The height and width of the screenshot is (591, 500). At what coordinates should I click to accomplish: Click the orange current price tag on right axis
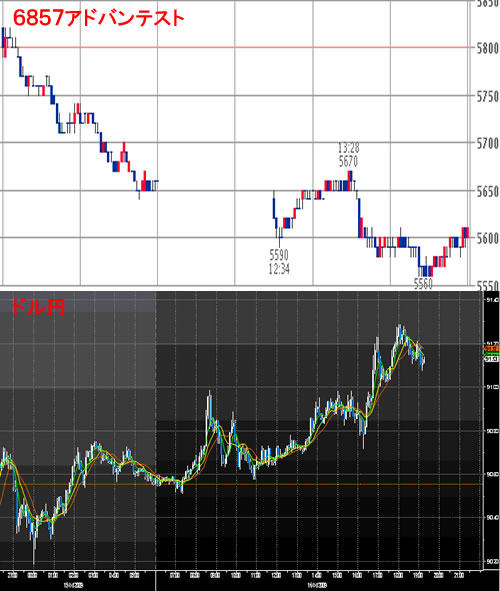point(491,349)
